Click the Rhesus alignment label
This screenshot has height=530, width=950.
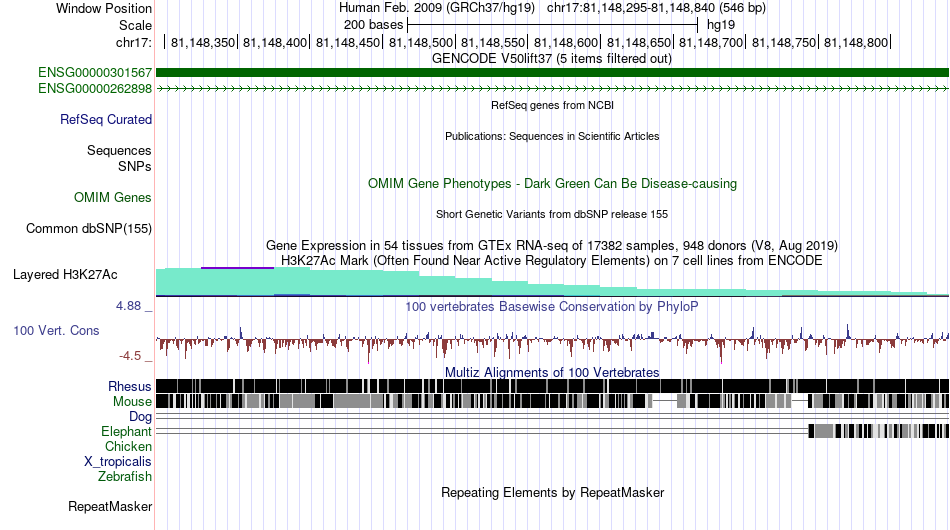click(130, 386)
